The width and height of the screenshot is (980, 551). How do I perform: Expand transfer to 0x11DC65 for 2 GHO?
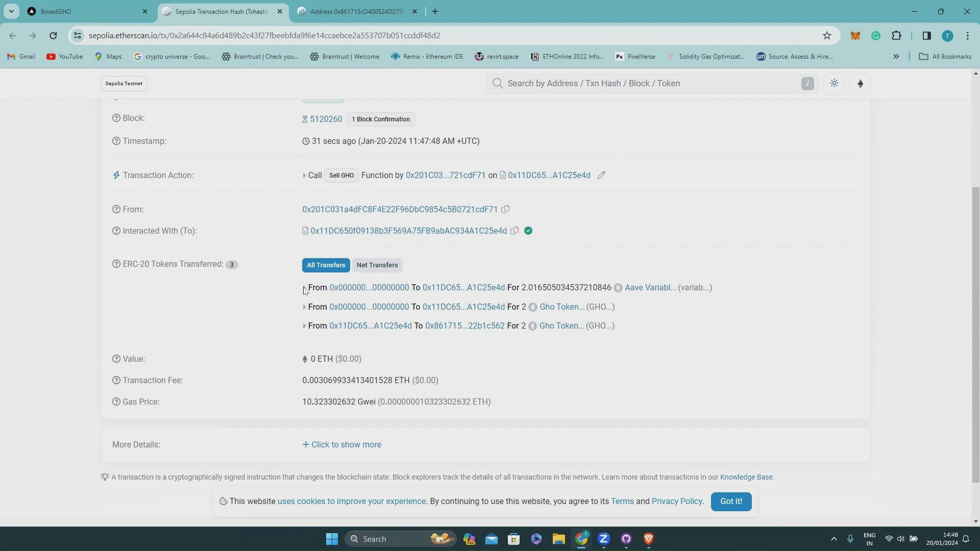tap(304, 307)
